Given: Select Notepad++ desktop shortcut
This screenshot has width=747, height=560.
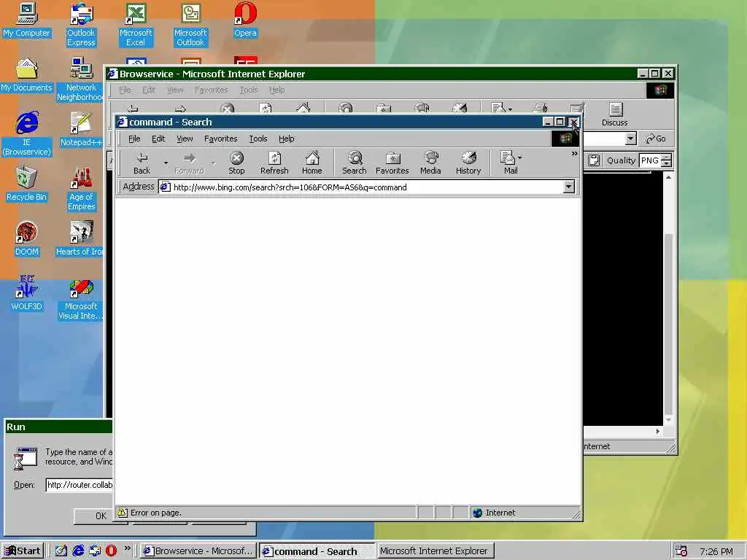Looking at the screenshot, I should [x=81, y=130].
